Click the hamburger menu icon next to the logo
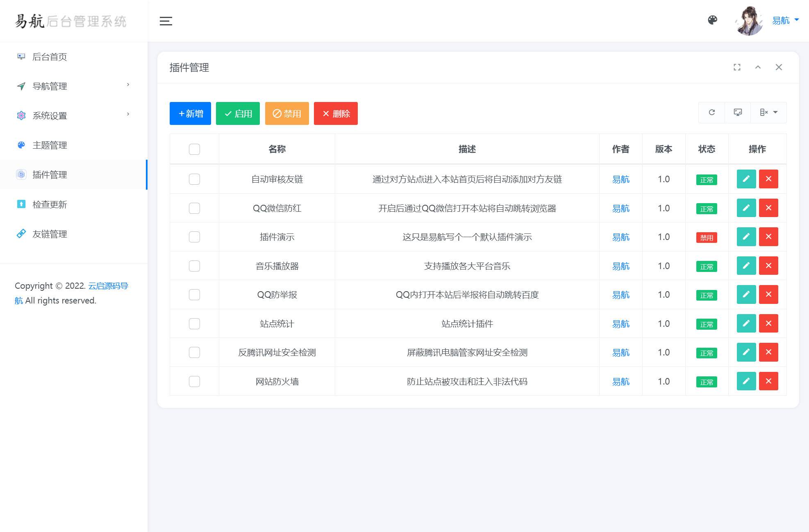809x532 pixels. 166,21
